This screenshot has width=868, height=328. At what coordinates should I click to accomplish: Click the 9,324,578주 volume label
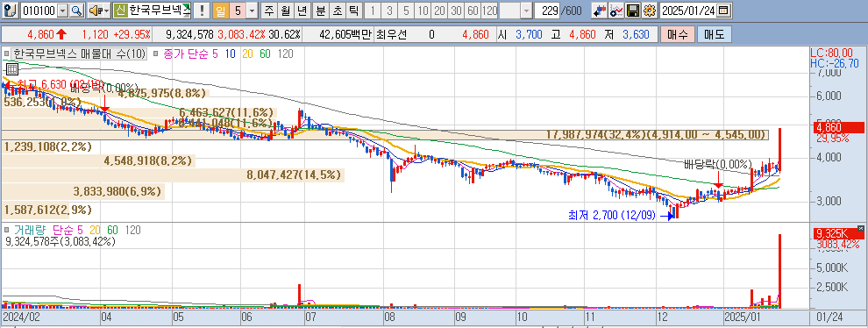coord(60,241)
